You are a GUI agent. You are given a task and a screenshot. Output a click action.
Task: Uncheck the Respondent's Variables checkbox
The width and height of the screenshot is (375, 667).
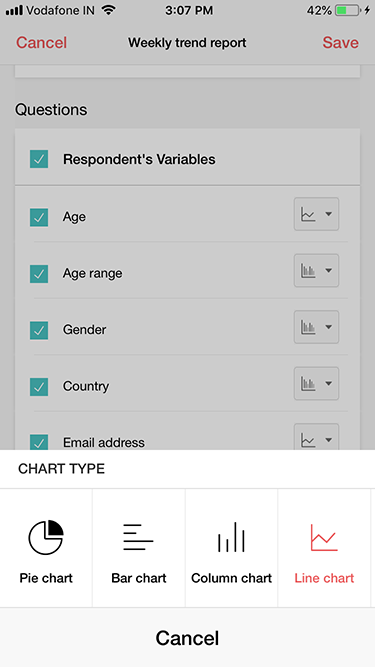[x=39, y=159]
